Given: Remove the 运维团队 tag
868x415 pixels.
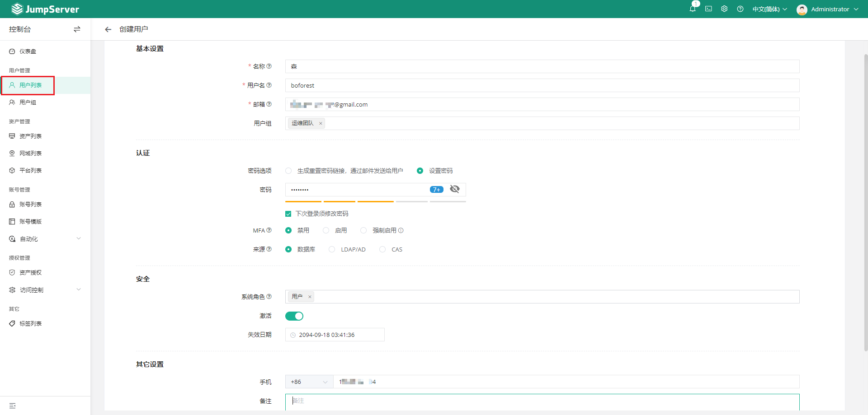Looking at the screenshot, I should [x=321, y=123].
